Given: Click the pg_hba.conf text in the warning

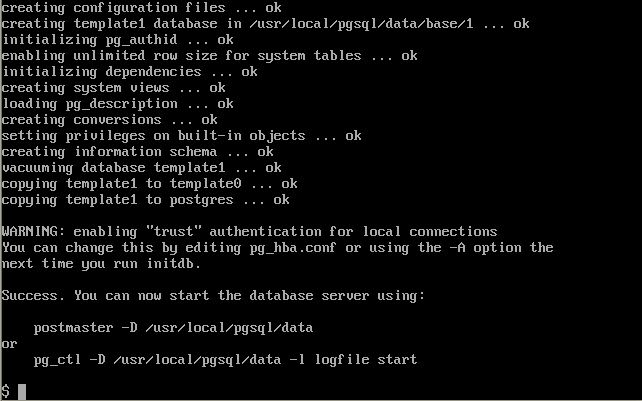Looking at the screenshot, I should point(293,248).
